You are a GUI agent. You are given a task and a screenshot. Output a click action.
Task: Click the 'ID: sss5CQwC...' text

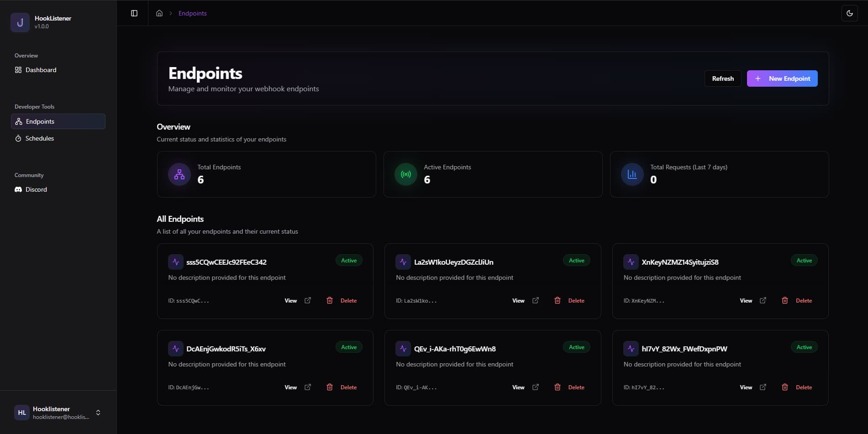click(x=189, y=301)
